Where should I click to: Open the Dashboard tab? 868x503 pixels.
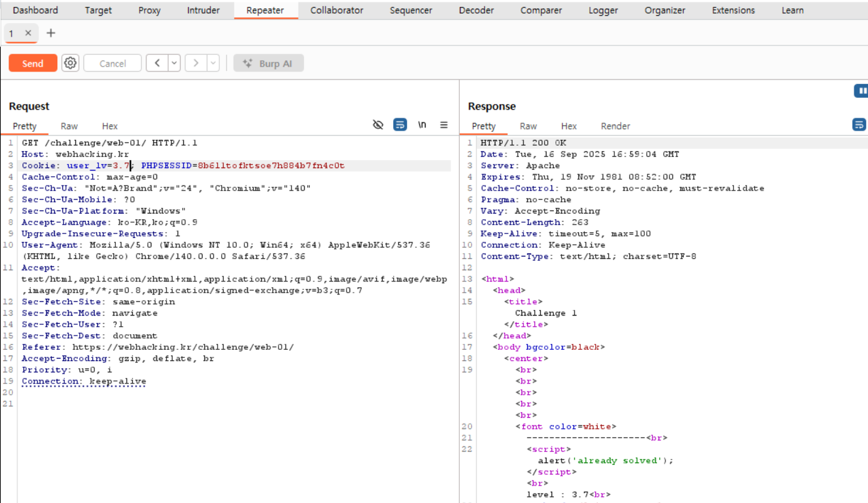point(36,10)
